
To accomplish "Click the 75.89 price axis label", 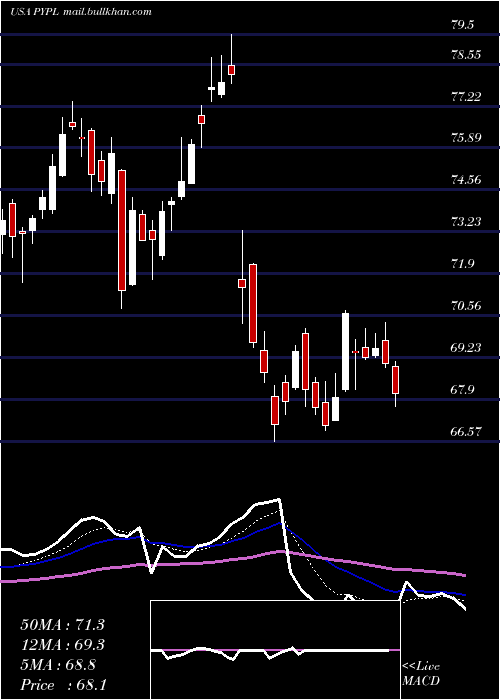I will 466,138.
